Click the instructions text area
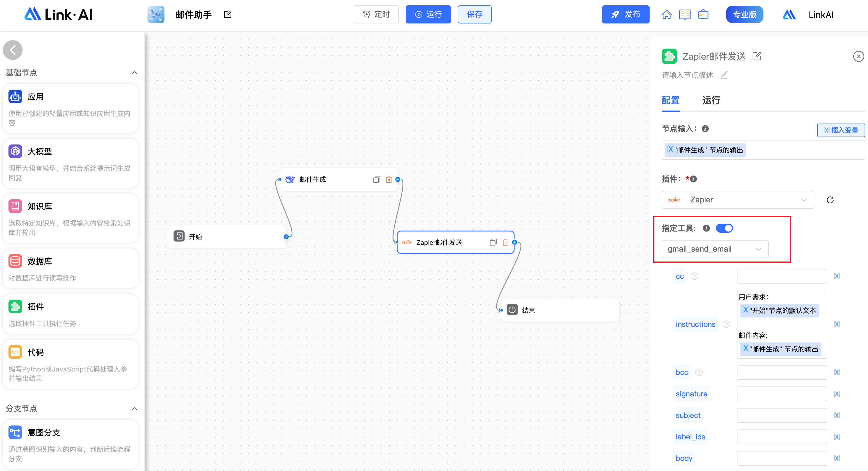This screenshot has width=868, height=471. click(x=782, y=324)
